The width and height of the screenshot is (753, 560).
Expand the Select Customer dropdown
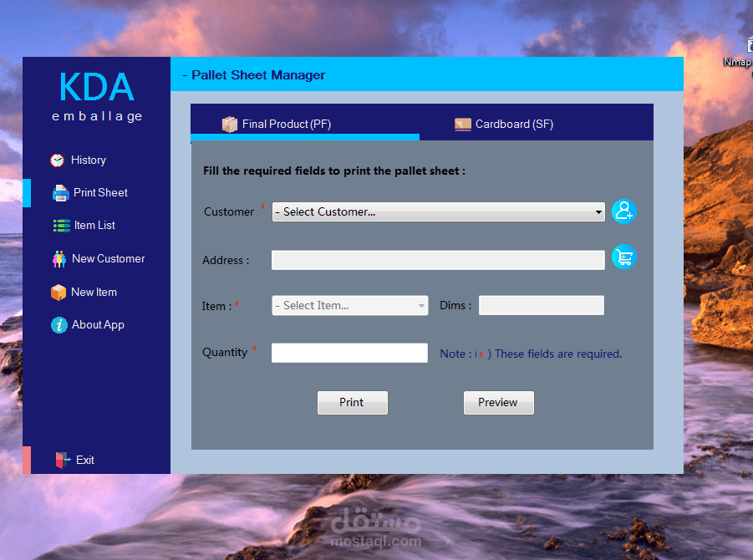[x=439, y=211]
